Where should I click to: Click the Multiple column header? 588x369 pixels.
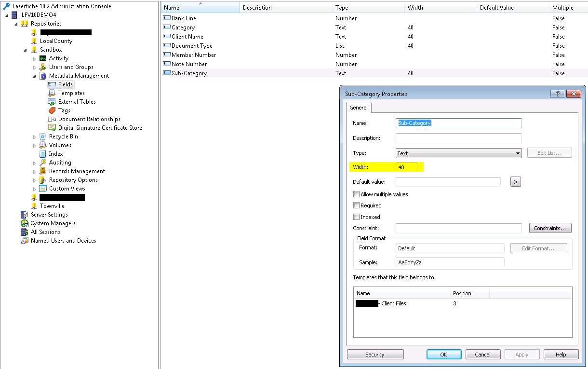click(569, 7)
